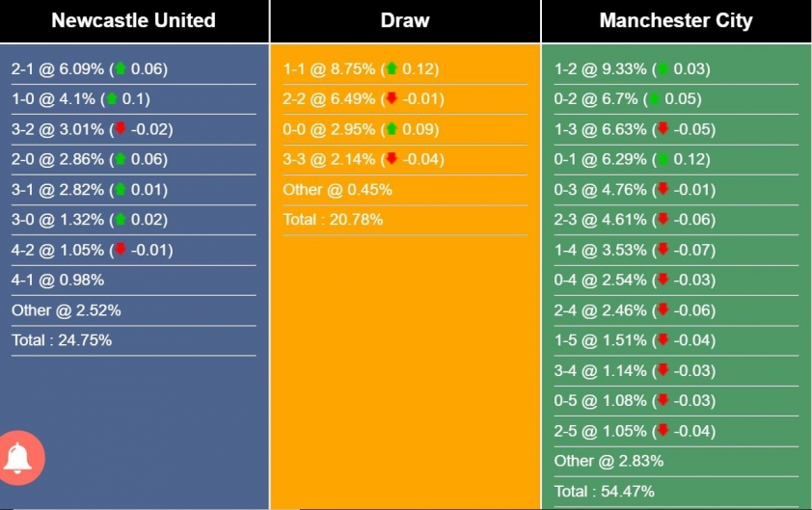The width and height of the screenshot is (812, 510).
Task: Click red down arrow beside 3-2 score
Action: 121,129
